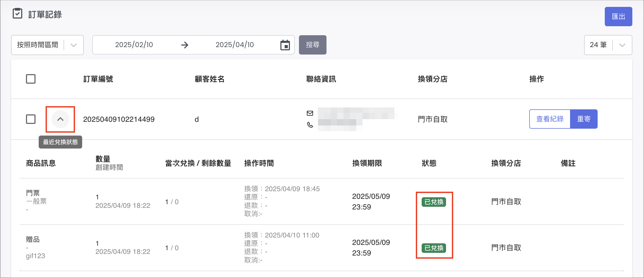Click 已兌換 badge in 贈品 row
This screenshot has width=644, height=278.
(x=434, y=248)
